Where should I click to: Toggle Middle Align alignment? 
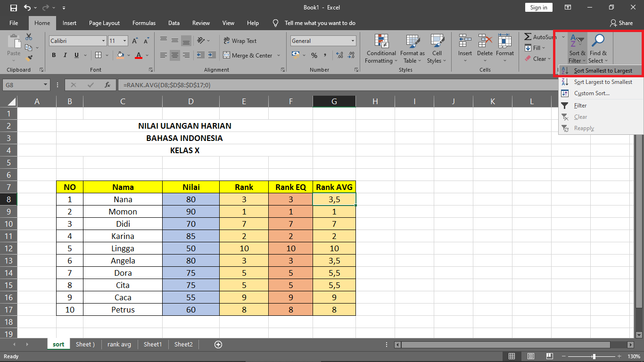[175, 41]
